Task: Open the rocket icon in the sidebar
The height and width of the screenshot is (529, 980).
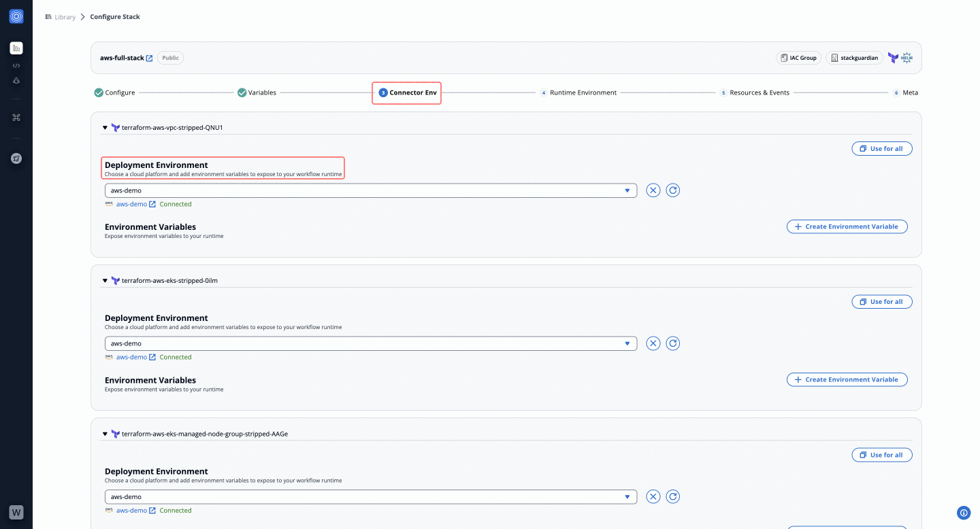Action: (x=16, y=158)
